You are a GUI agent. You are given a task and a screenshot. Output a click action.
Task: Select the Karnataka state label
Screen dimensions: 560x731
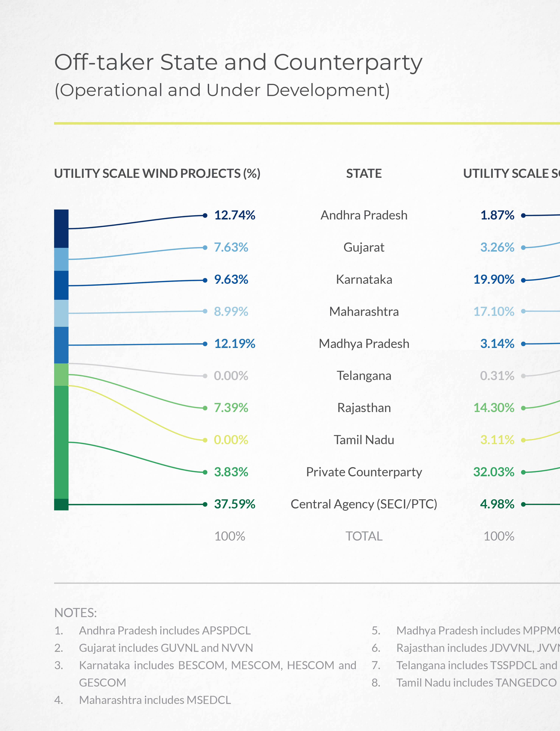point(364,279)
